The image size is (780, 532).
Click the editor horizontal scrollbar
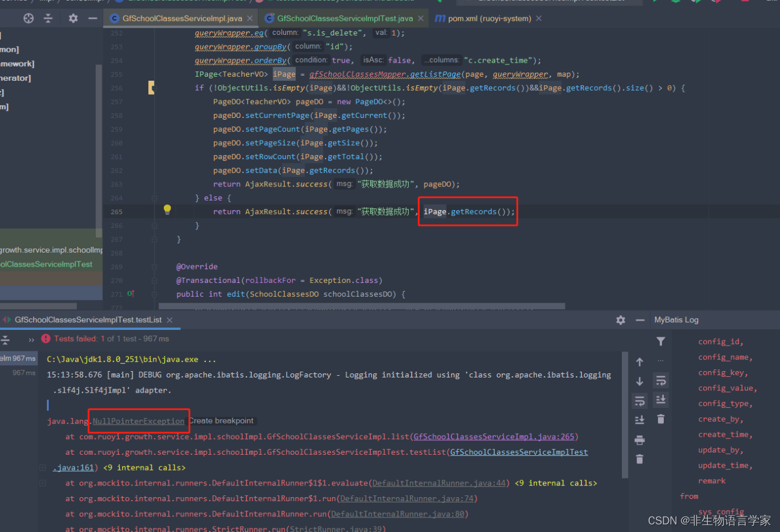pos(362,306)
